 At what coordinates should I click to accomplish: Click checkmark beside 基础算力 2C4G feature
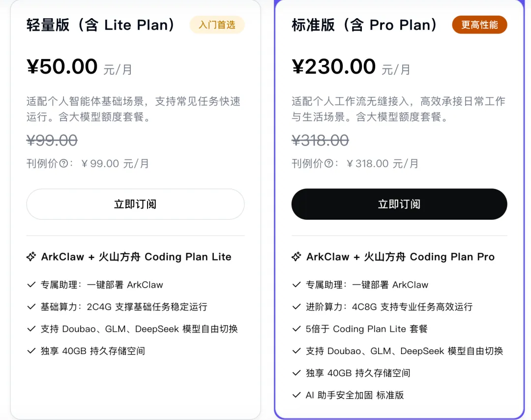tap(31, 307)
